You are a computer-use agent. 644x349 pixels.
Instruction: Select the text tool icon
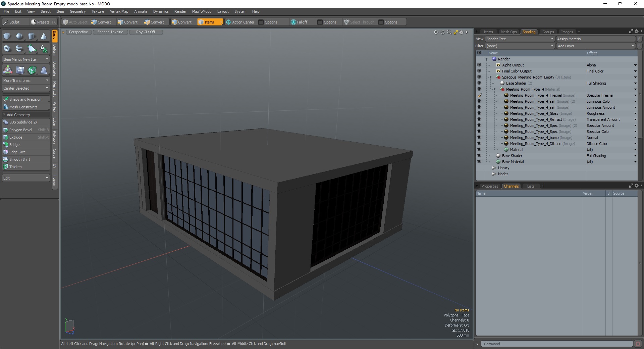pos(44,49)
